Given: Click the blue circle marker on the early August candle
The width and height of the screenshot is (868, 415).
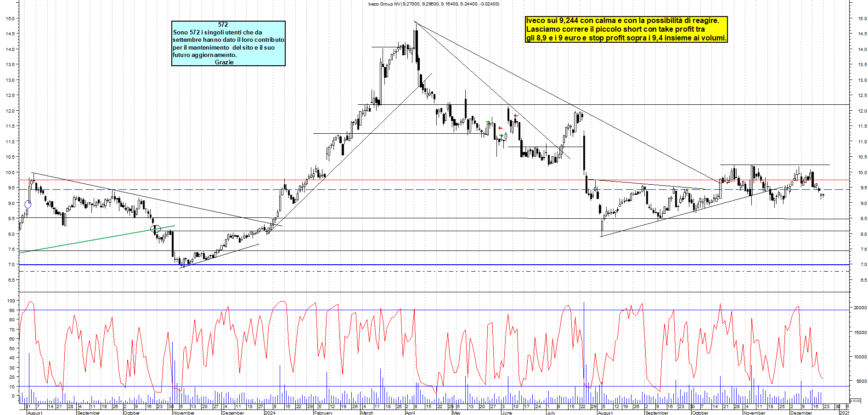Looking at the screenshot, I should click(x=28, y=205).
